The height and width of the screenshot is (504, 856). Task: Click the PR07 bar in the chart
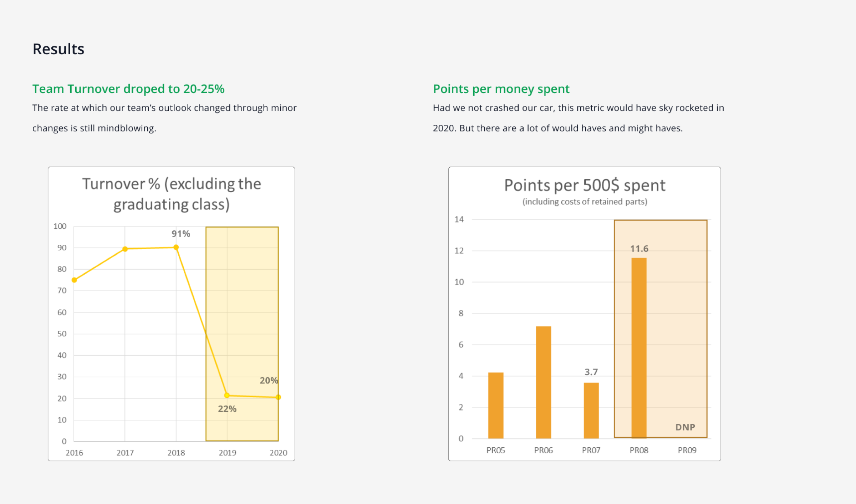coord(591,410)
